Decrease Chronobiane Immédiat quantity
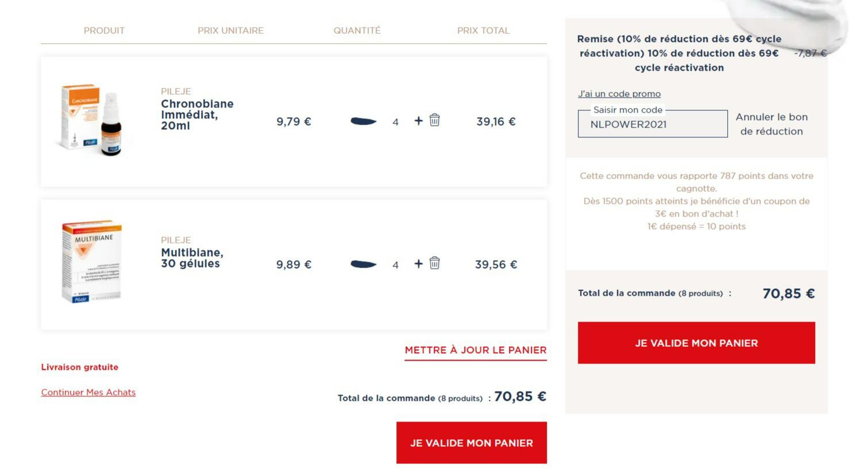This screenshot has height=476, width=868. tap(364, 121)
